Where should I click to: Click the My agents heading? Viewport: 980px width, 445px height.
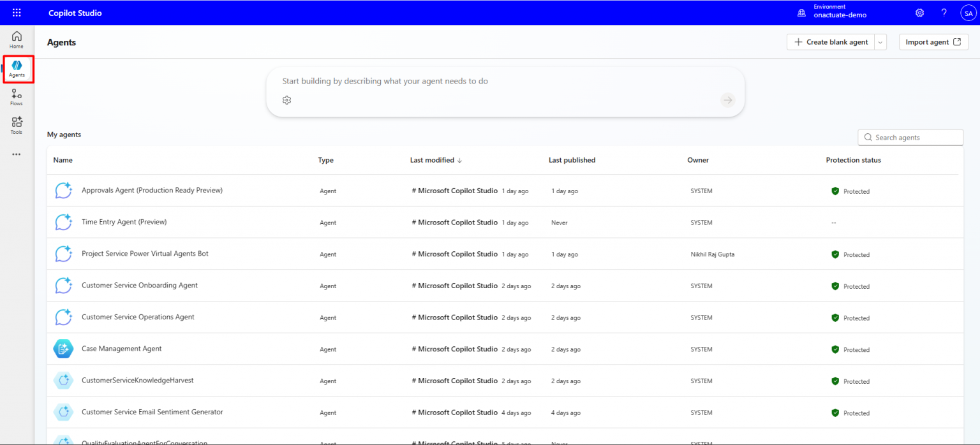coord(64,135)
